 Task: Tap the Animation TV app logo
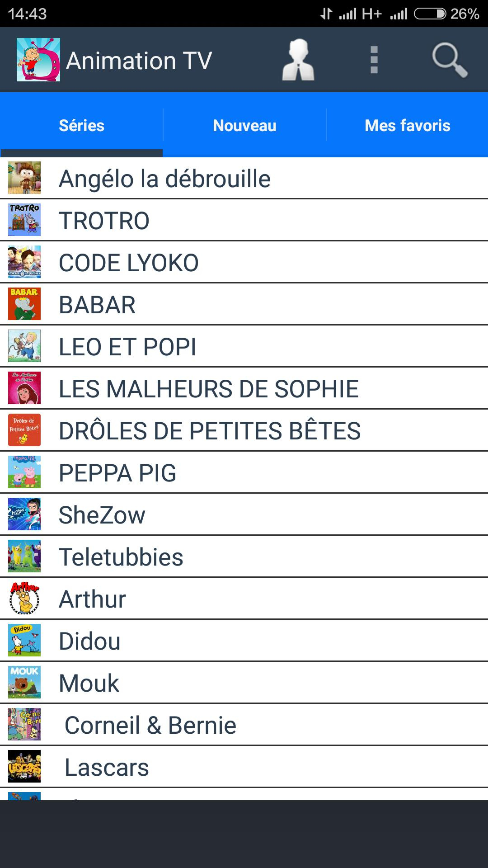[38, 60]
